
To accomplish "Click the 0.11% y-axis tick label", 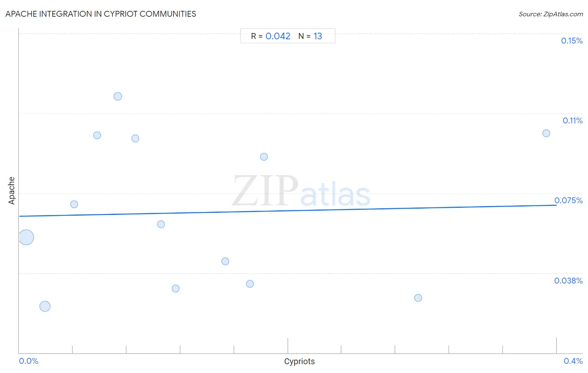I will [573, 120].
